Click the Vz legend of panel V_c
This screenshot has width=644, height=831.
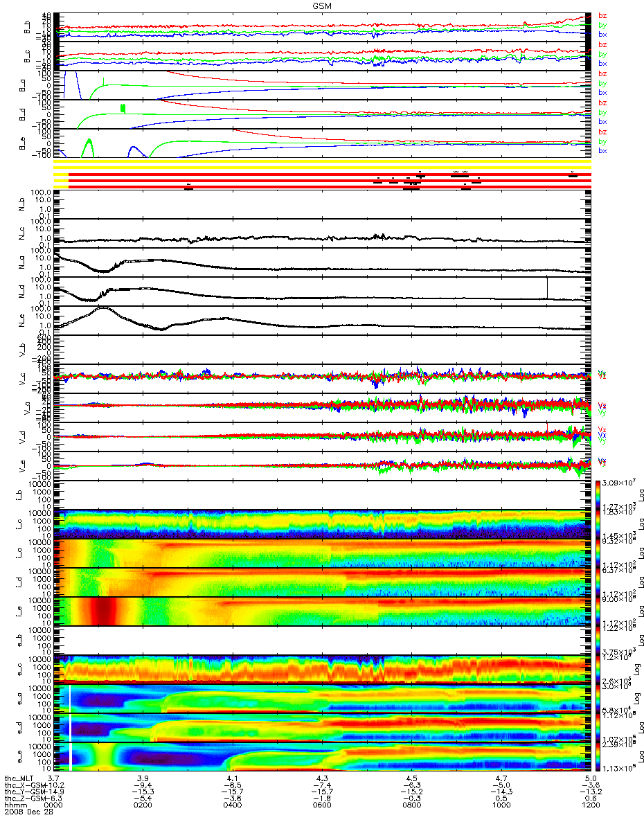point(601,376)
